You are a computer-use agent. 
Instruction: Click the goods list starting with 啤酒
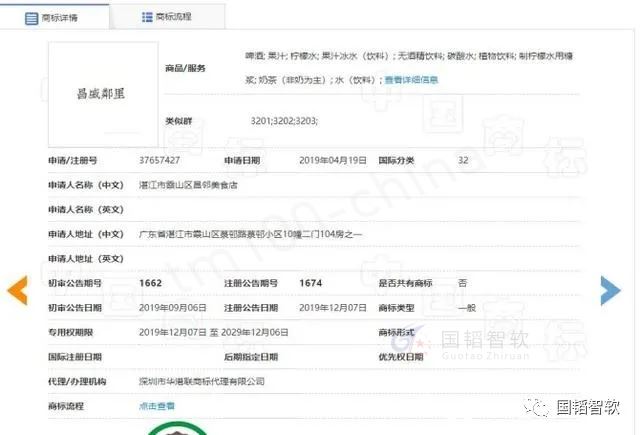(x=409, y=68)
